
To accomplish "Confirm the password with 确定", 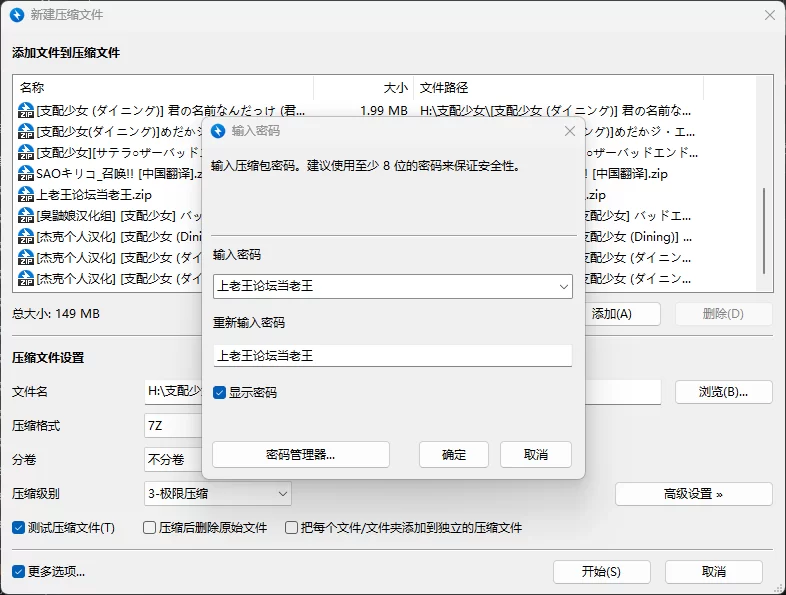I will point(454,455).
